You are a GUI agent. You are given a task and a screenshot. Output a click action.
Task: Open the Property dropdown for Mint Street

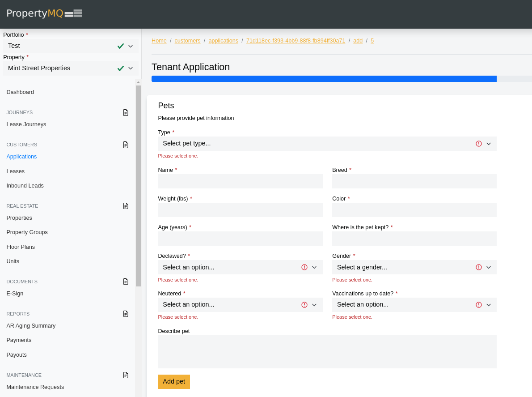coord(71,68)
